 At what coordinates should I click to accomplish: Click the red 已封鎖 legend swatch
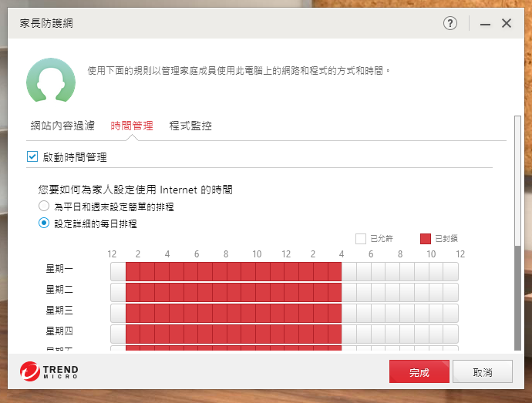click(426, 239)
